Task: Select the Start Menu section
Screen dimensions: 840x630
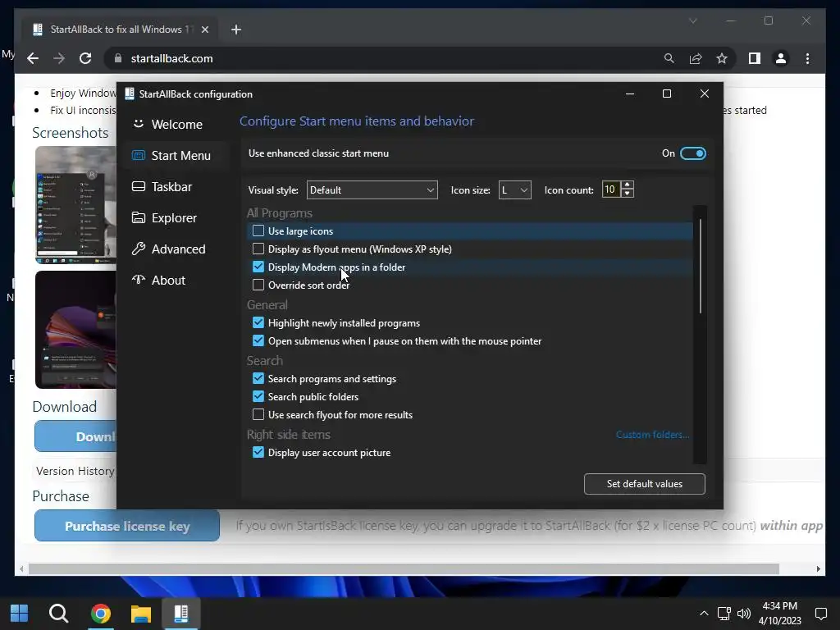Action: [177, 155]
